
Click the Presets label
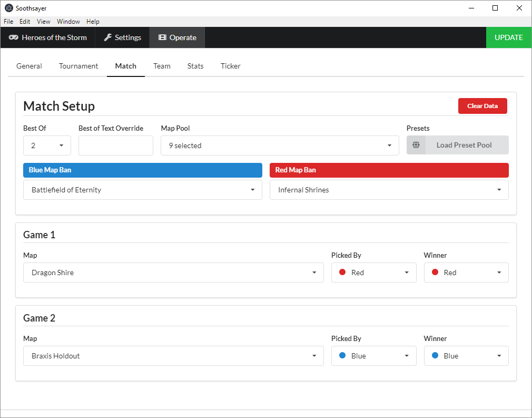click(418, 129)
